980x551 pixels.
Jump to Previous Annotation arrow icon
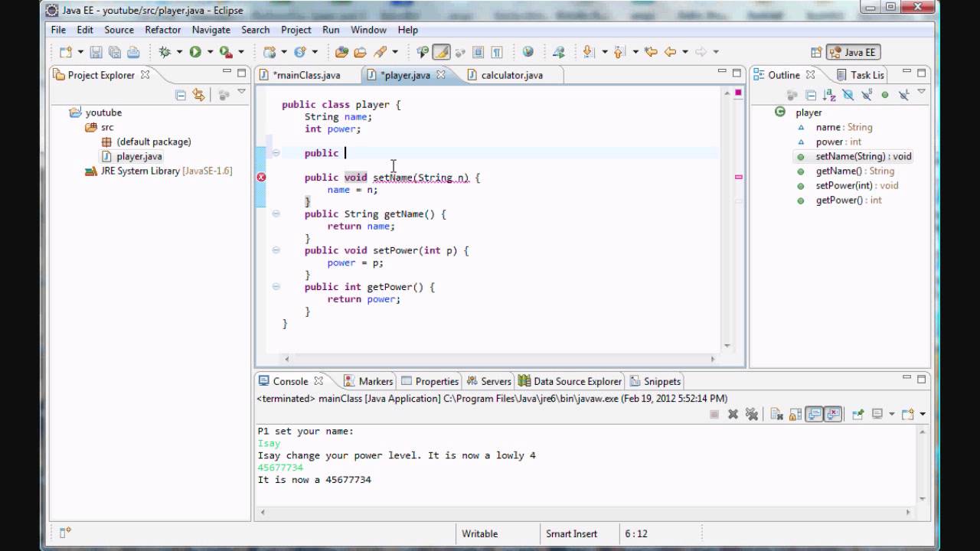coord(619,52)
